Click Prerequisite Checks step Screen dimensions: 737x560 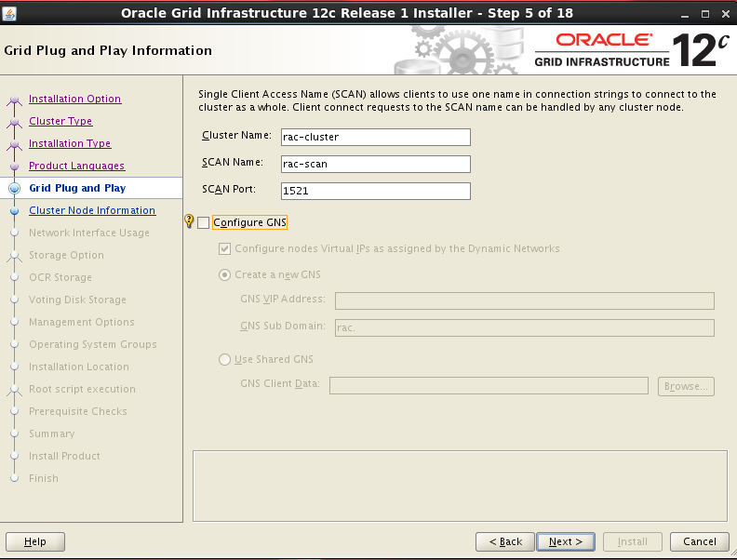pos(77,411)
